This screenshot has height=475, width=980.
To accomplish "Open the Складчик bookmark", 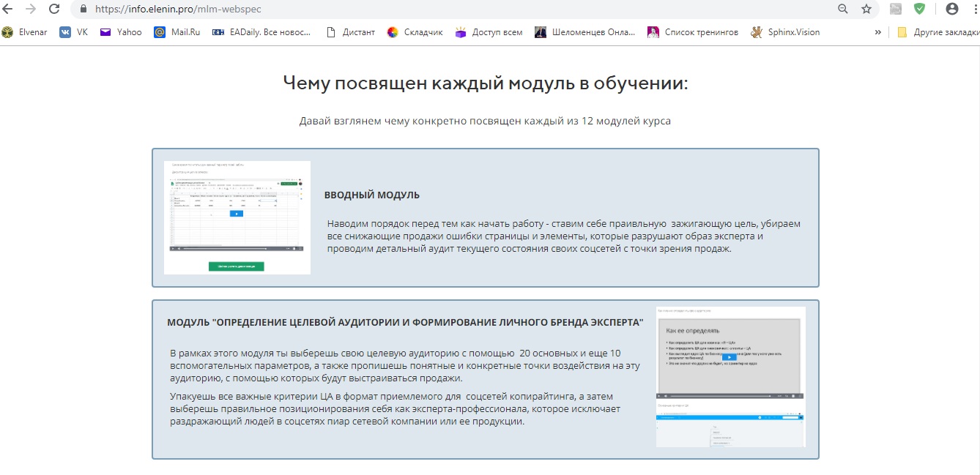I will [415, 32].
